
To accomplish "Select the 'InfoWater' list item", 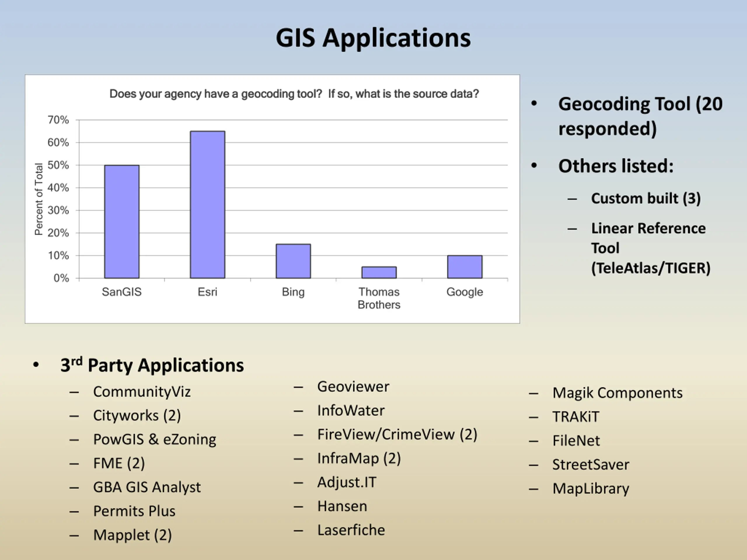I will 351,411.
